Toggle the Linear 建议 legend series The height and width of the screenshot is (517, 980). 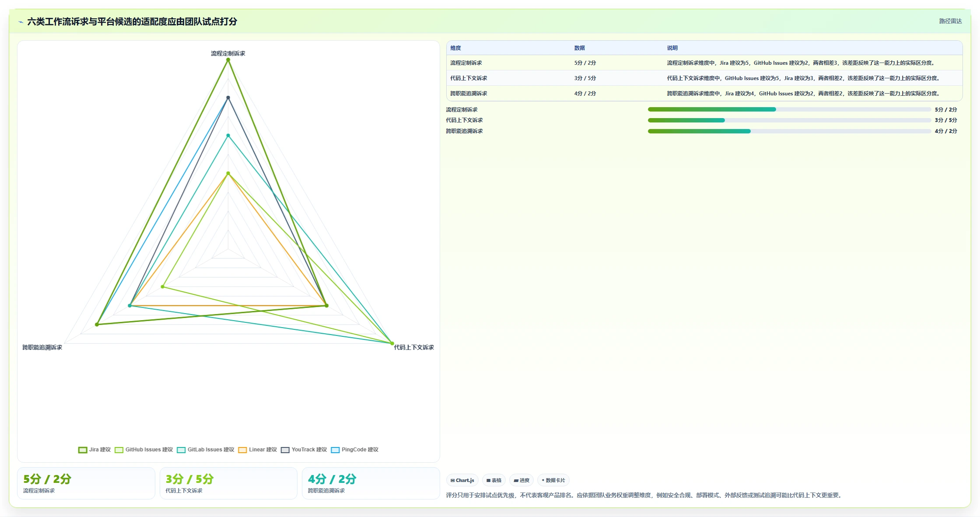pyautogui.click(x=258, y=450)
